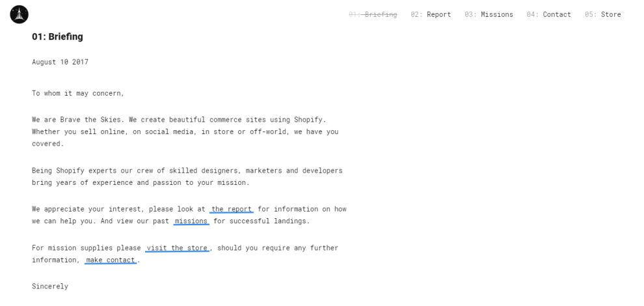Click the "For mission supplies please" text
The width and height of the screenshot is (644, 306).
86,248
